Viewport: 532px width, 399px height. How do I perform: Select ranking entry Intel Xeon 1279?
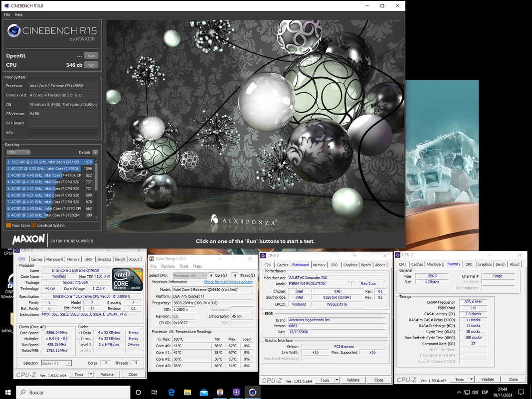coord(49,162)
